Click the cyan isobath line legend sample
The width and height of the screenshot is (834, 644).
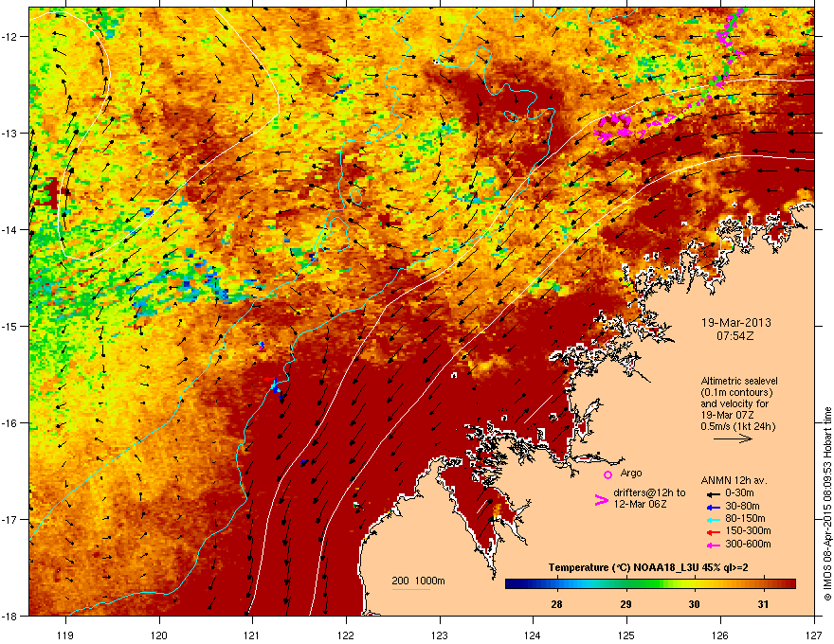click(x=410, y=590)
